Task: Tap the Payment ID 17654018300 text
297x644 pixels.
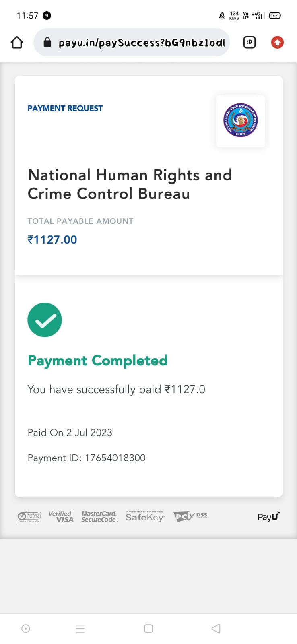Action: [87, 458]
